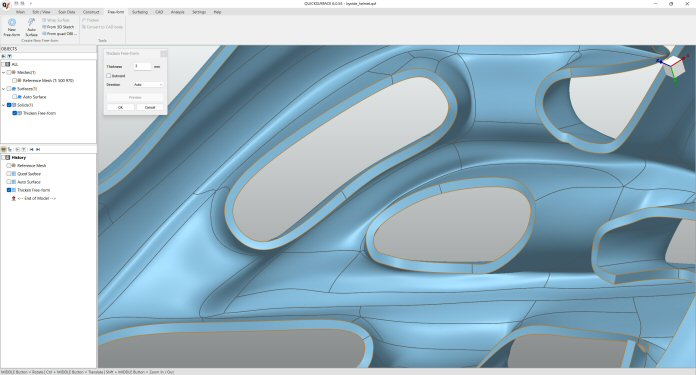
Task: Uncheck Thicken Free-form in History list
Action: point(9,190)
